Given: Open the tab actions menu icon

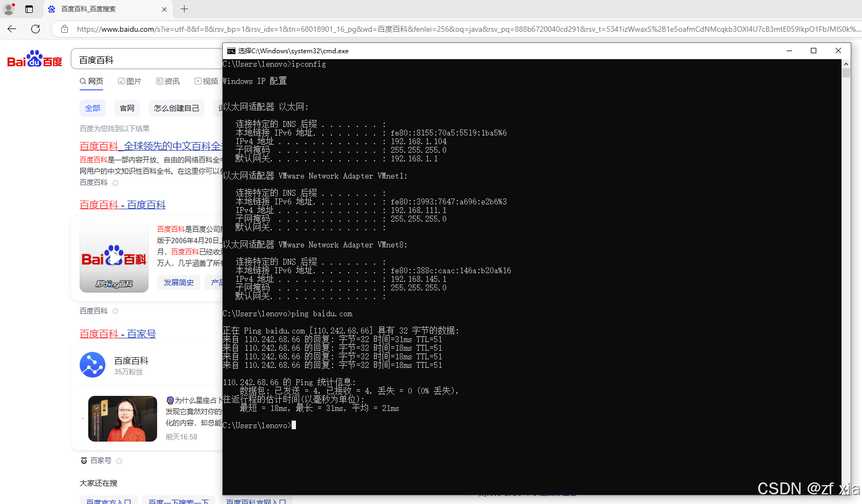Looking at the screenshot, I should pyautogui.click(x=29, y=9).
